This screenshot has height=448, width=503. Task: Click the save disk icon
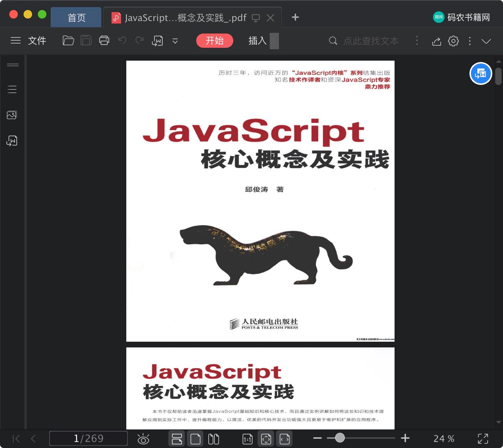pyautogui.click(x=86, y=41)
